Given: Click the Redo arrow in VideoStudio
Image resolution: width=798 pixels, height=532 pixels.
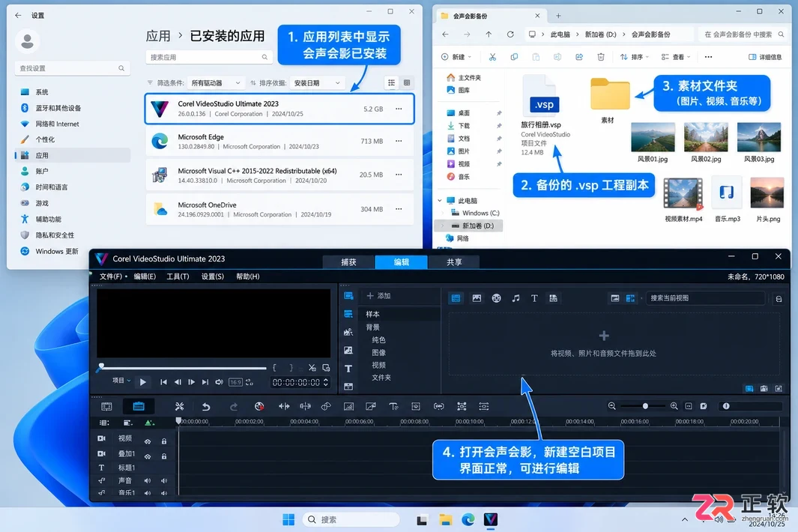Looking at the screenshot, I should coord(234,406).
